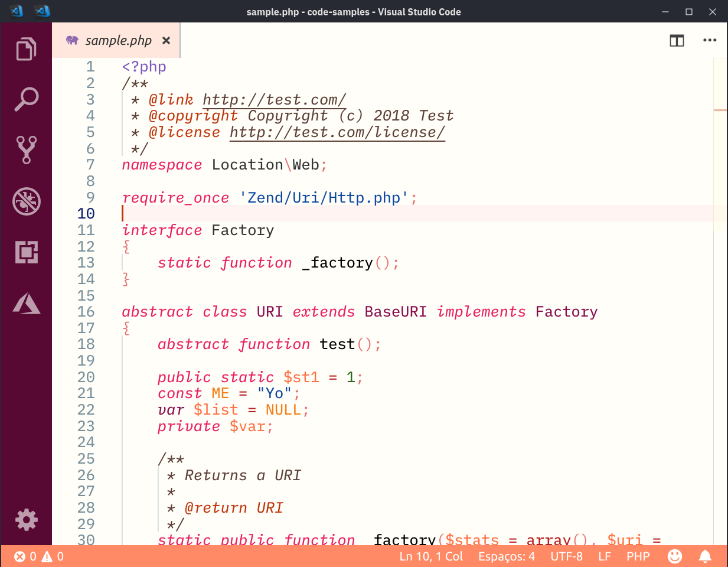Open the Explorer view in activity bar
This screenshot has height=567, width=728.
(26, 49)
